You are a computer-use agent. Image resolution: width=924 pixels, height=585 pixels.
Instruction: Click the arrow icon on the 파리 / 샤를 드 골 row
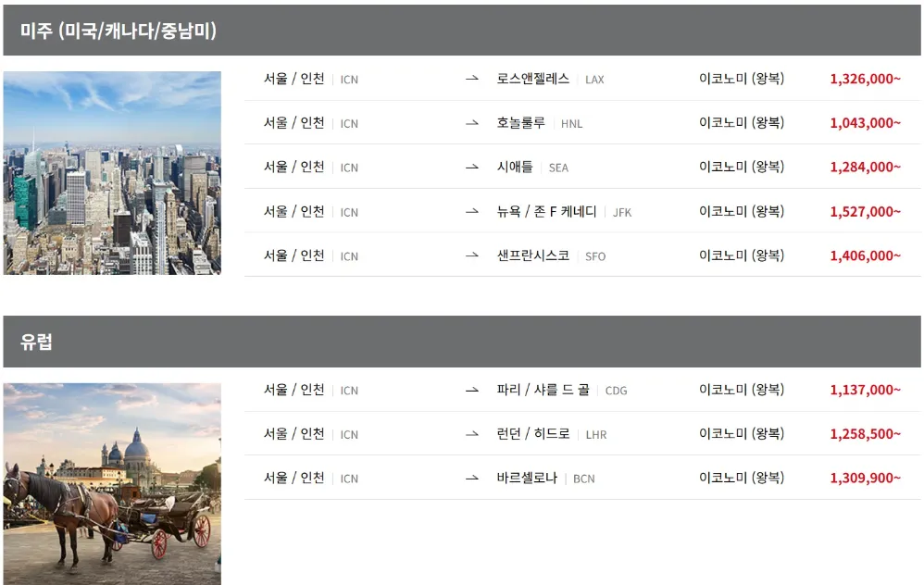point(472,391)
